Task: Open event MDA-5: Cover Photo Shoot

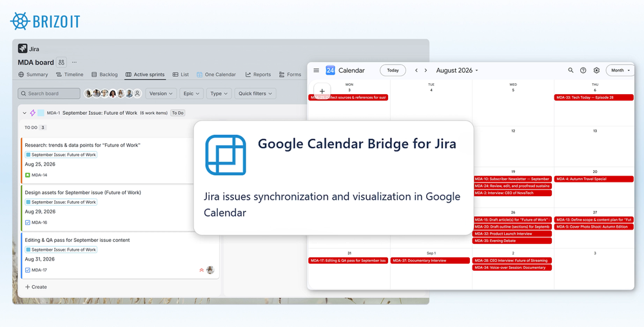Action: coord(594,227)
